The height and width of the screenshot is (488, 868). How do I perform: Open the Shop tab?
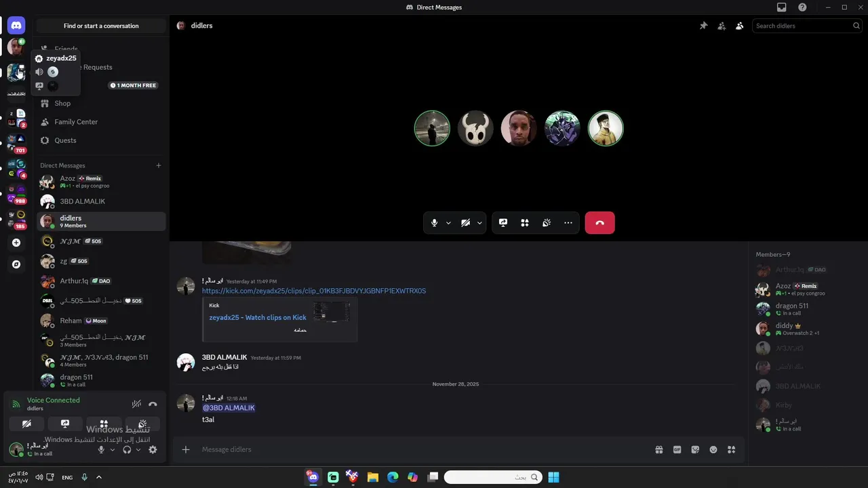click(101, 104)
